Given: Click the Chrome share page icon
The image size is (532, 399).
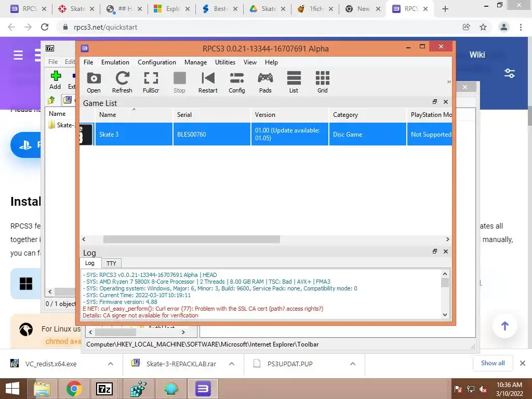Looking at the screenshot, I should [x=467, y=27].
